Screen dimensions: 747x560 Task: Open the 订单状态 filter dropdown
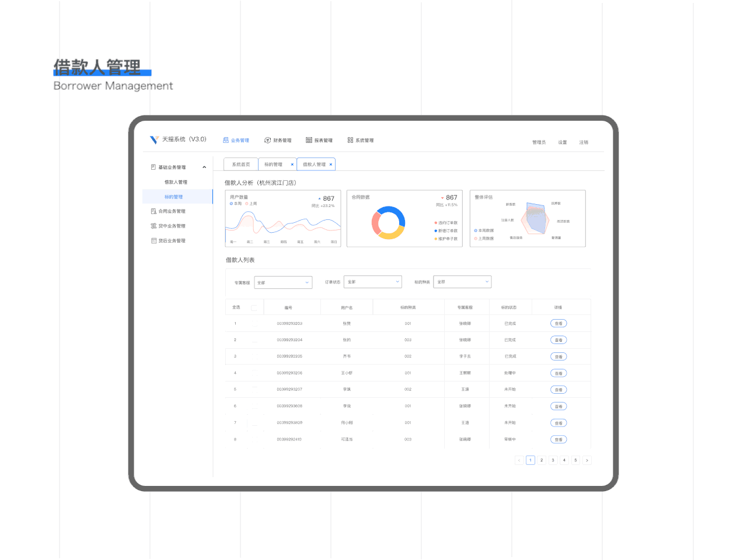point(373,282)
